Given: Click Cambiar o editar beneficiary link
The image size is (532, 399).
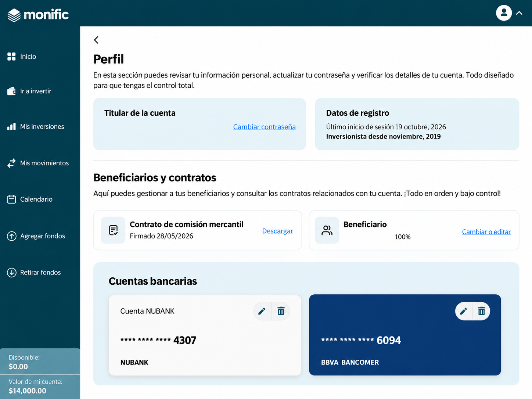Looking at the screenshot, I should (486, 232).
